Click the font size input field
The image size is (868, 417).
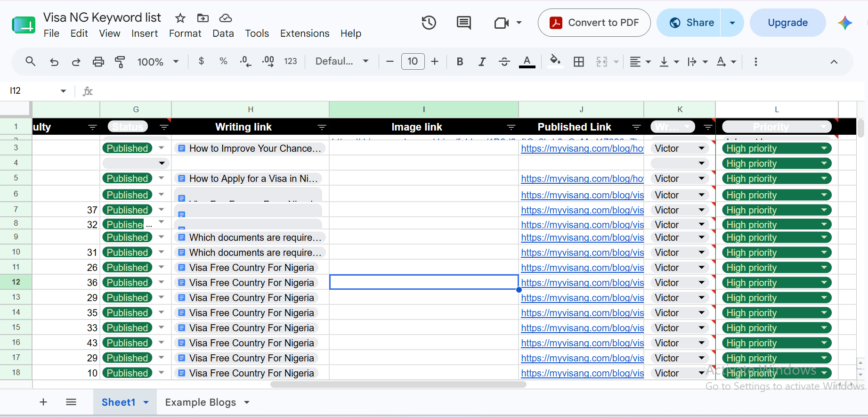point(413,61)
